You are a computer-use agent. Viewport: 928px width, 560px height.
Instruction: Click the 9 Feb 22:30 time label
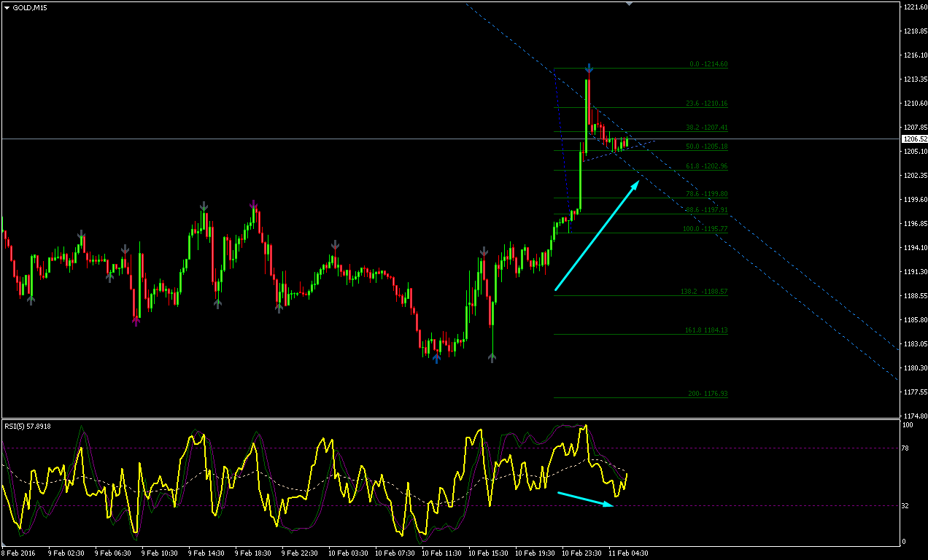click(x=300, y=553)
